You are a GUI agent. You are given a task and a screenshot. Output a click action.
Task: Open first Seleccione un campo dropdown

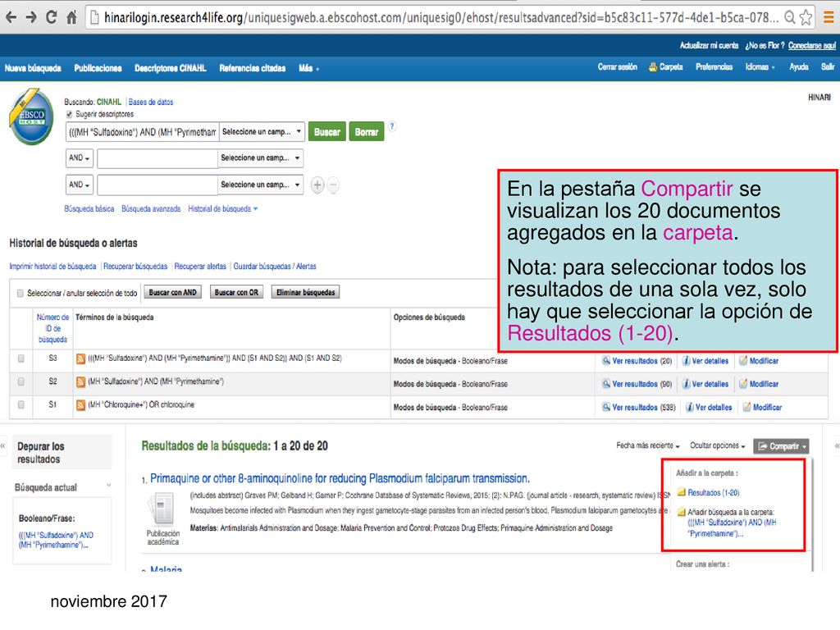click(262, 132)
